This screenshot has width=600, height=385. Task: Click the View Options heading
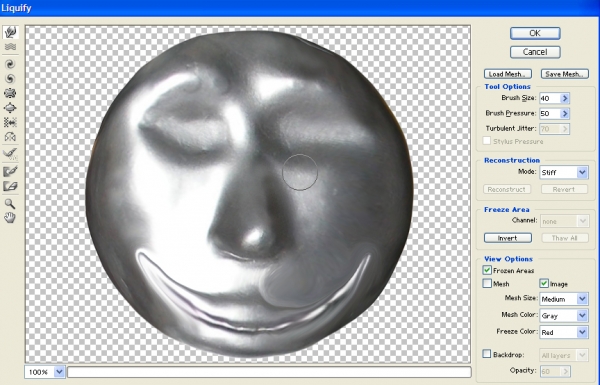(x=508, y=259)
